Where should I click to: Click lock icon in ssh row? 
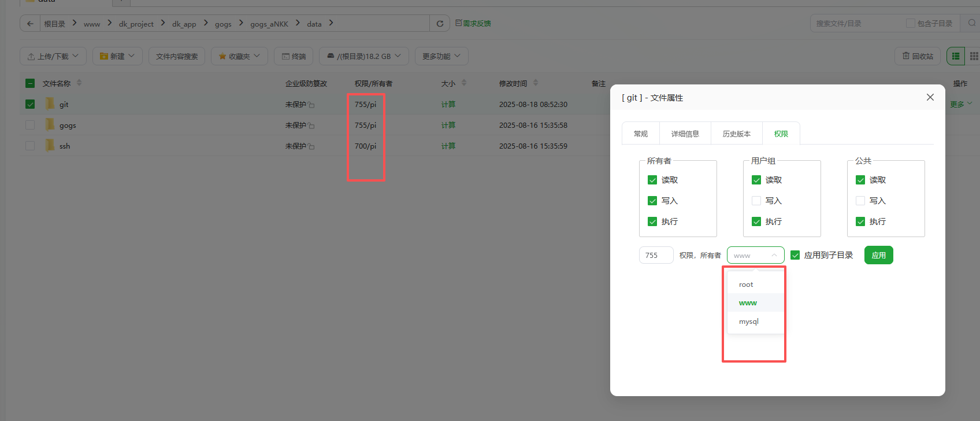point(311,147)
